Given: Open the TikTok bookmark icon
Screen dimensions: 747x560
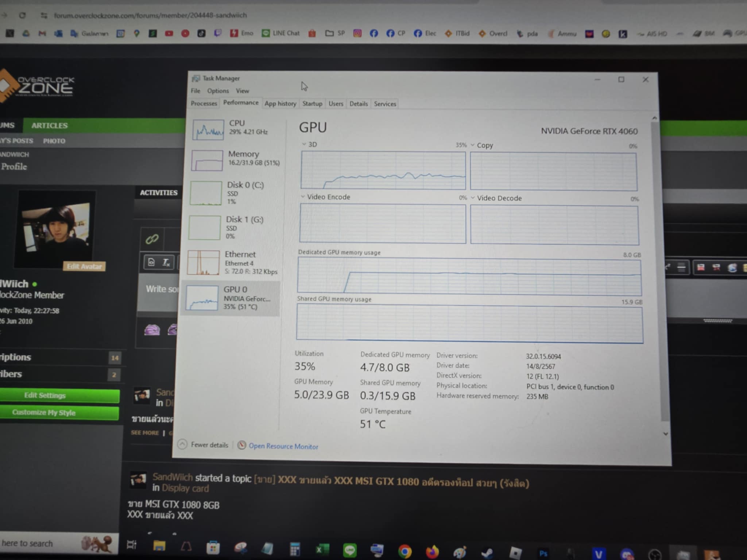Looking at the screenshot, I should coord(201,34).
